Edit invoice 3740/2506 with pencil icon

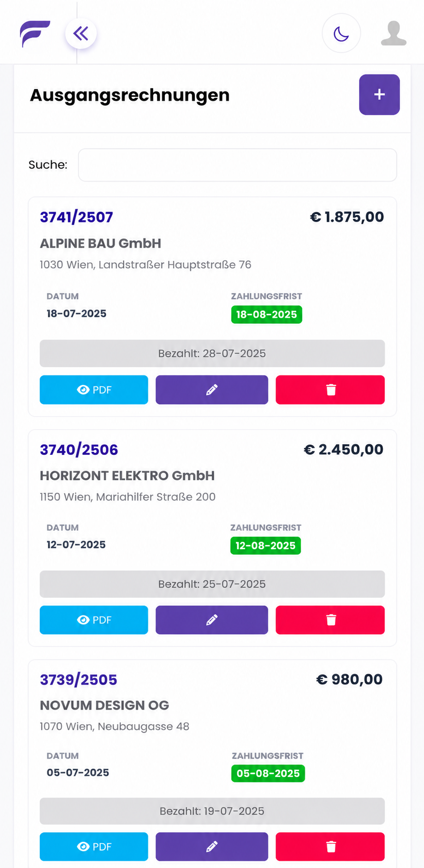tap(212, 620)
